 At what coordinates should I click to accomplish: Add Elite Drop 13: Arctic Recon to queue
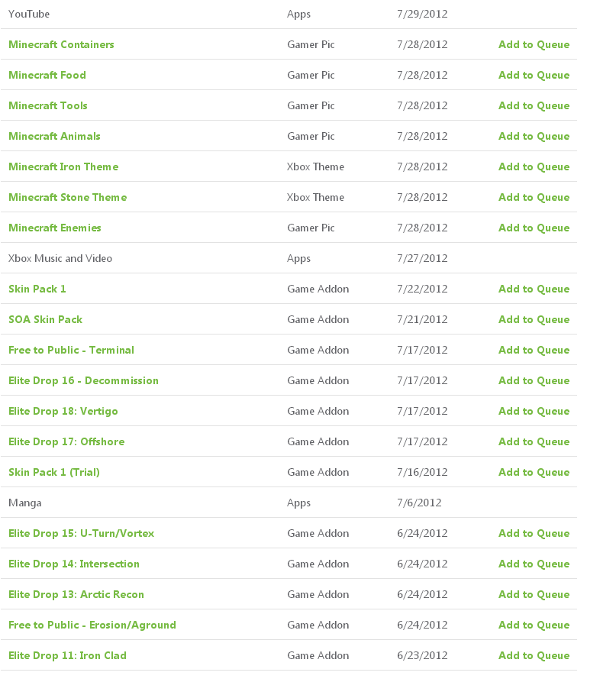534,594
